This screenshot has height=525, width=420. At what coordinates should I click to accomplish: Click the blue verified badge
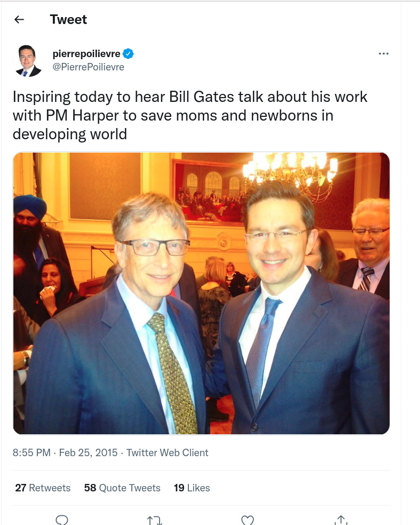click(128, 53)
